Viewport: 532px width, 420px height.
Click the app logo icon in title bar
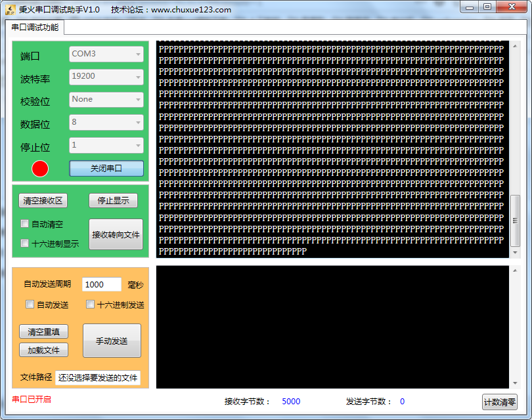point(10,10)
